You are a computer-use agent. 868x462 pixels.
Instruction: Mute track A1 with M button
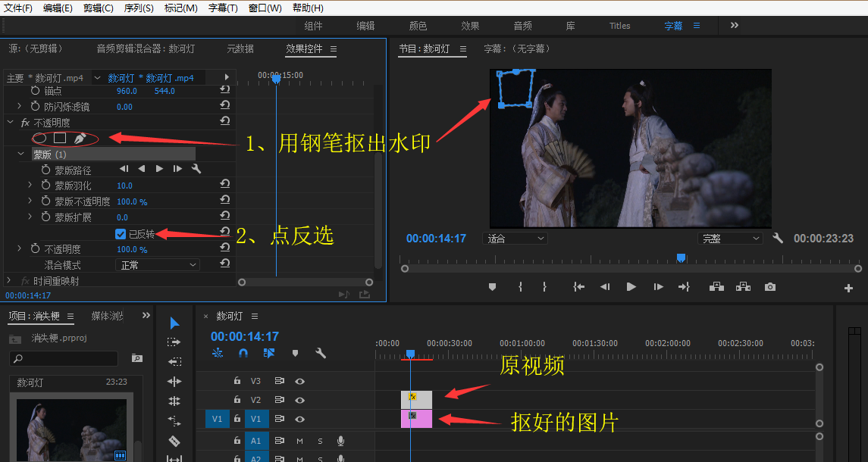pos(299,441)
